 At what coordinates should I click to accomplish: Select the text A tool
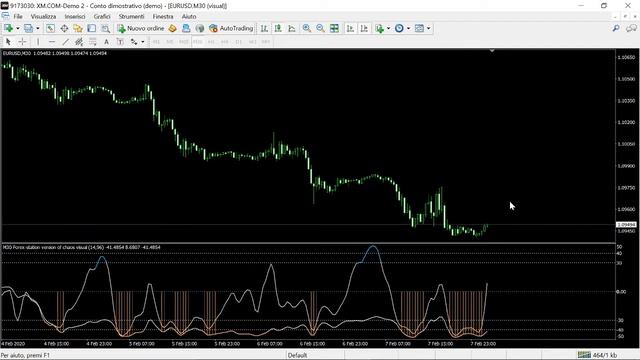click(106, 42)
